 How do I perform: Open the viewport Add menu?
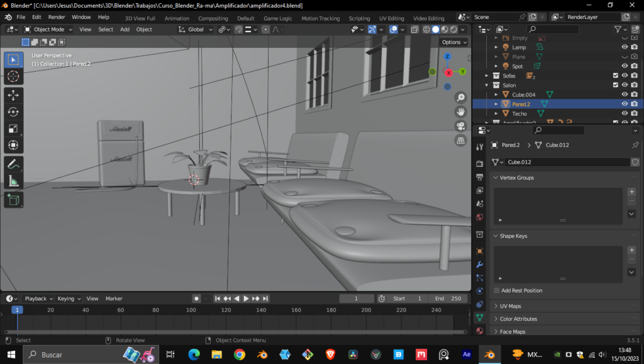(125, 30)
